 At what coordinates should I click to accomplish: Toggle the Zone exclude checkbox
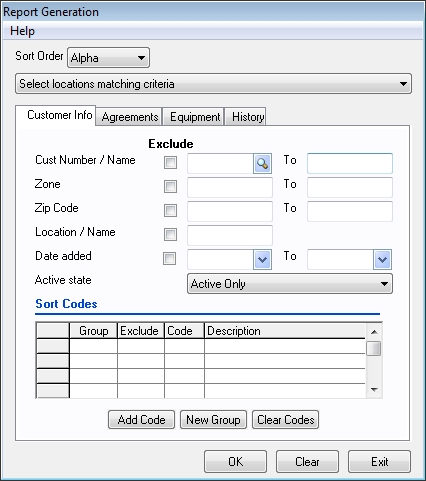170,187
